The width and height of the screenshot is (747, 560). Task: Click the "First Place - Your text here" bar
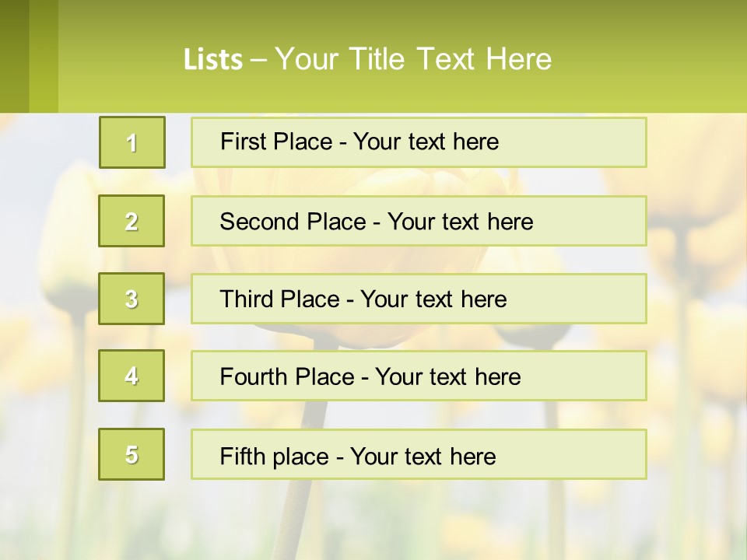(419, 142)
